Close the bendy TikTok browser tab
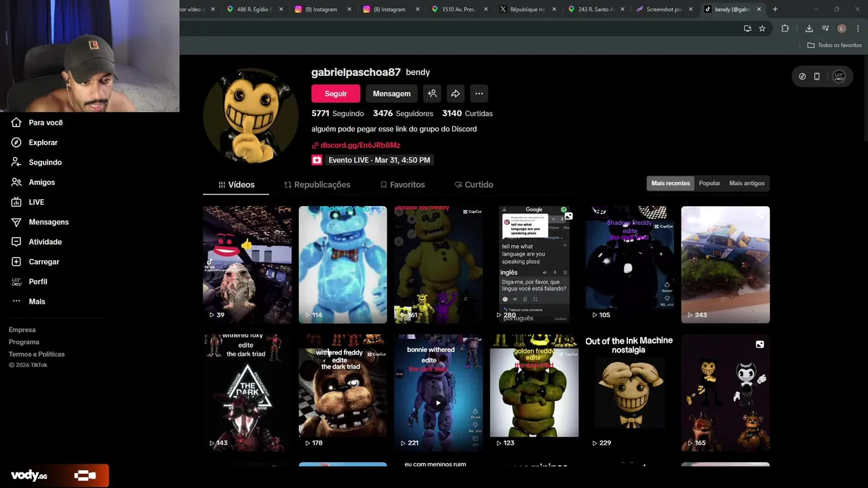The height and width of the screenshot is (488, 868). (759, 9)
